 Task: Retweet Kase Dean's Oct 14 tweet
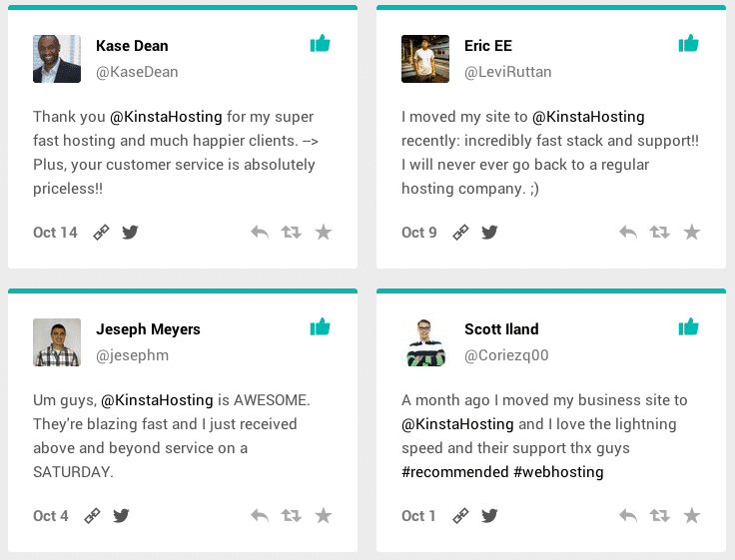click(291, 232)
